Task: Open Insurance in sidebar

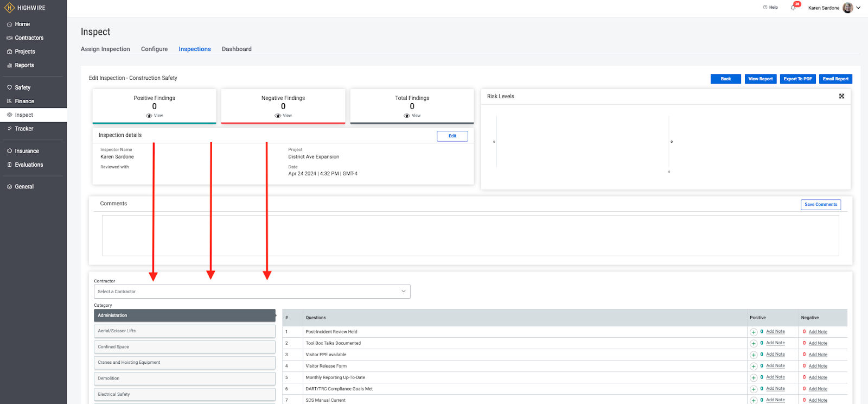Action: [x=27, y=151]
